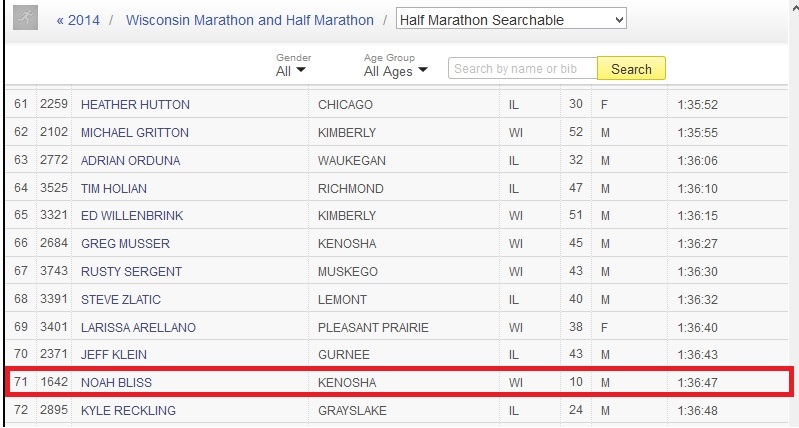799x428 pixels.
Task: Click Greg Musser's name
Action: pos(125,243)
